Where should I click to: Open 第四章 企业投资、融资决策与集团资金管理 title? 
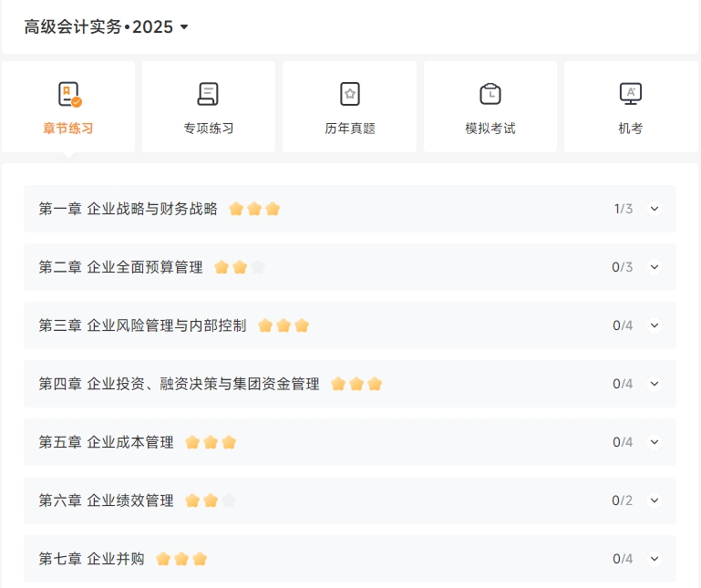[179, 384]
